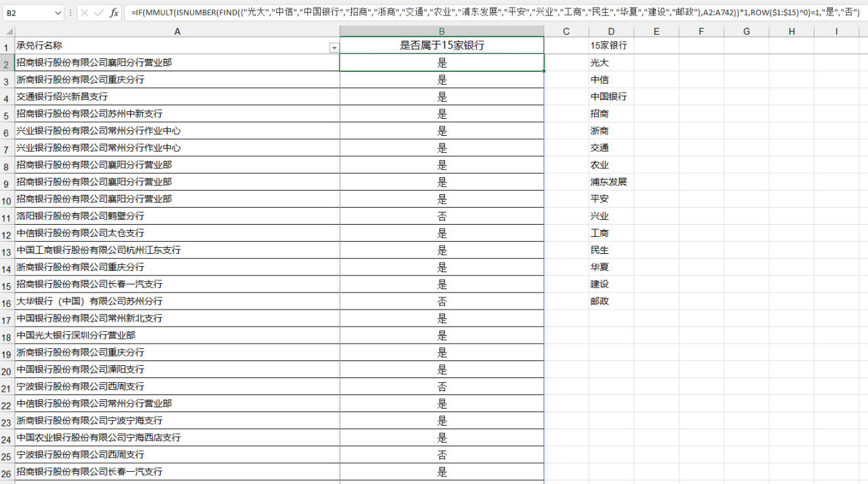Screen dimensions: 868x484
Task: Select cell 中国工商银行股份有限公司杭州江东支行
Action: [177, 250]
